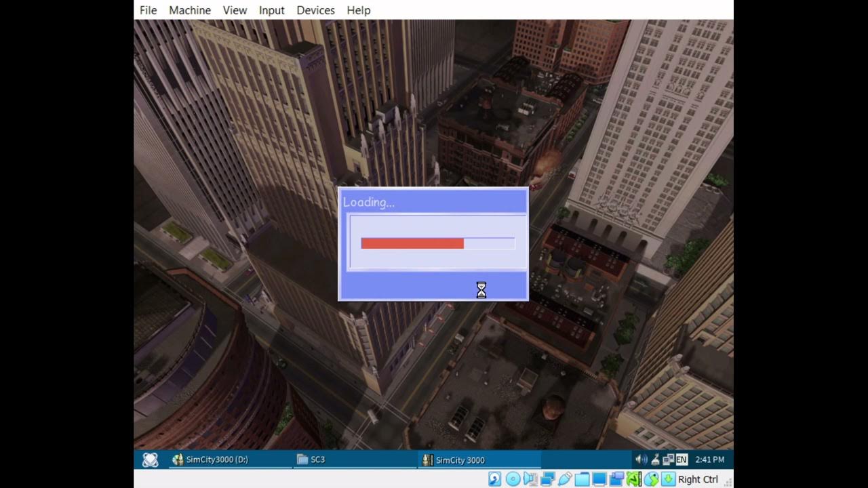868x488 pixels.
Task: Open the View menu
Action: 235,10
